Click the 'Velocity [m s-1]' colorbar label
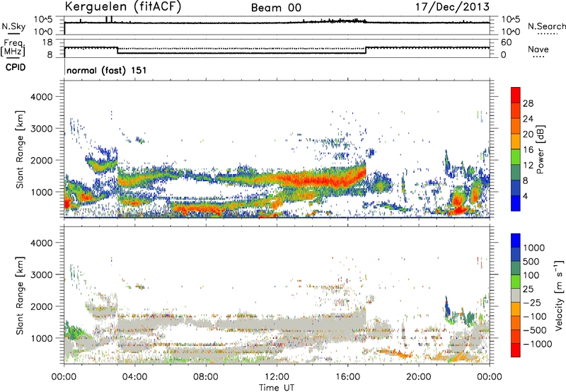 [x=559, y=295]
